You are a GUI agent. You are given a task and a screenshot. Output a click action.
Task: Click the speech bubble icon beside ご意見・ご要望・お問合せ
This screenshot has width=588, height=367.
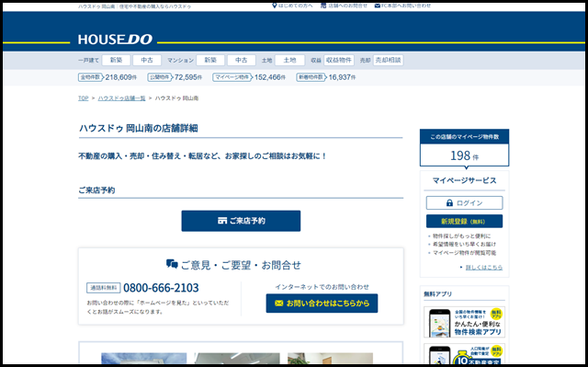click(x=172, y=264)
